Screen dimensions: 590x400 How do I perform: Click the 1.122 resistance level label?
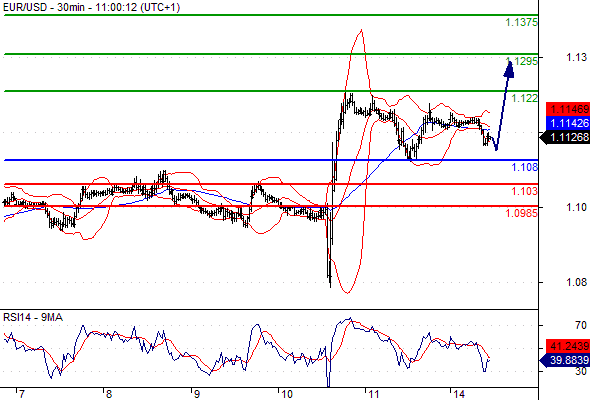tap(525, 98)
